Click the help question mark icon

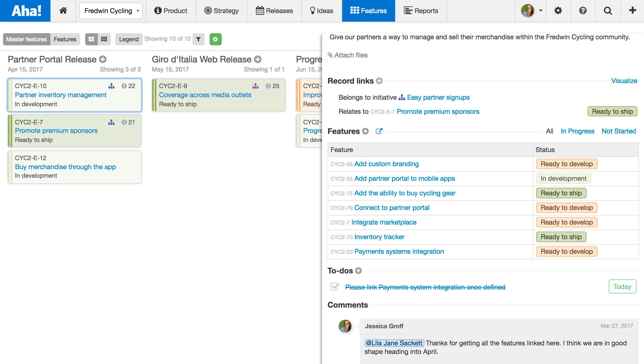click(x=583, y=11)
